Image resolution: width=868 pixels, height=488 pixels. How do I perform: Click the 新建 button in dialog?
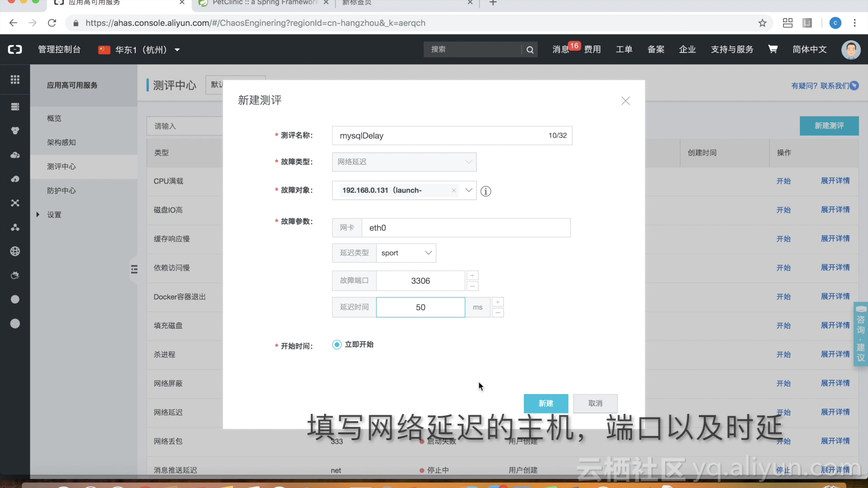point(546,404)
